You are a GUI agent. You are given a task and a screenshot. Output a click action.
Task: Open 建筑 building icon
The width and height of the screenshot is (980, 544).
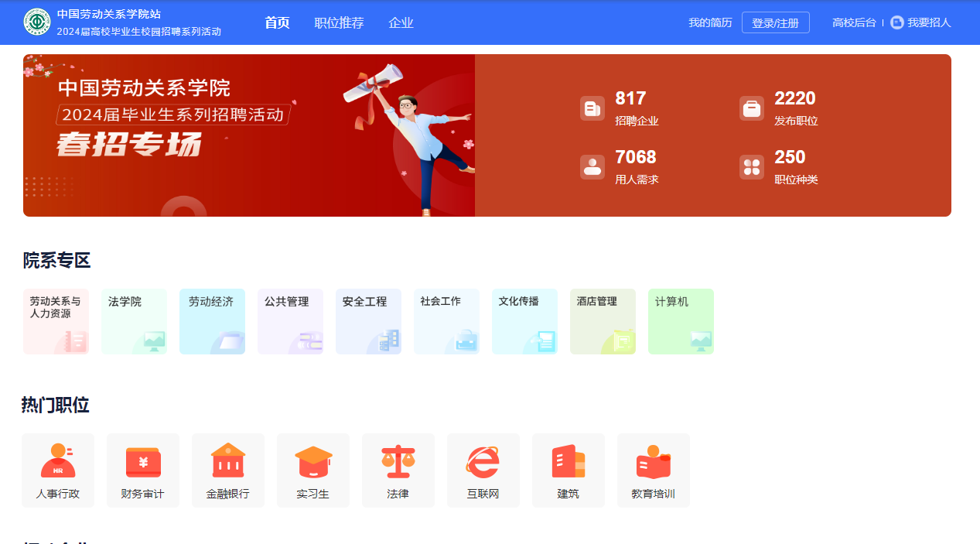(569, 461)
